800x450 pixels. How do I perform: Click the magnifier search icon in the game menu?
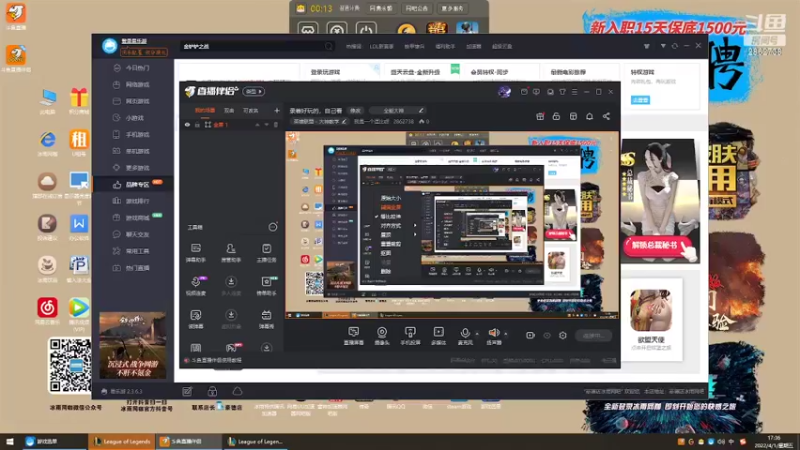click(329, 46)
